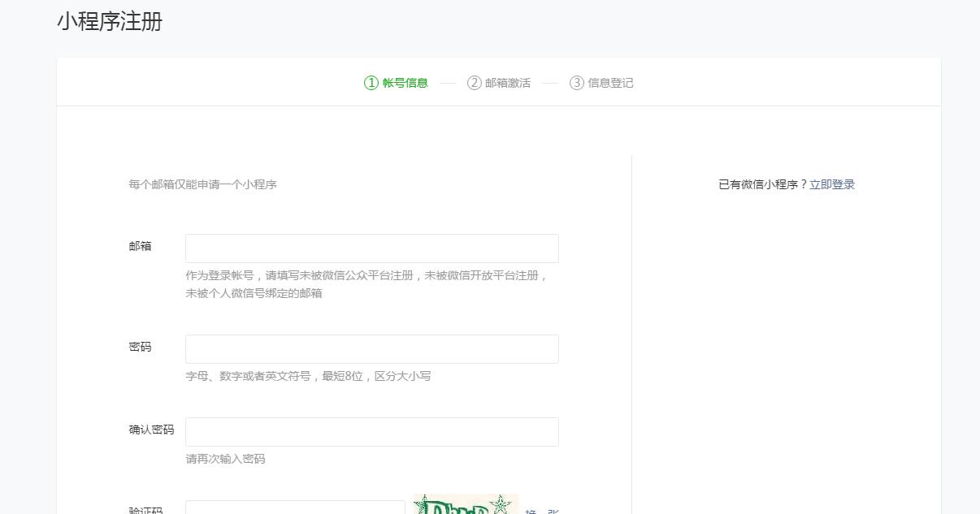Click the 确认密码 field label
The image size is (980, 514).
click(x=151, y=430)
